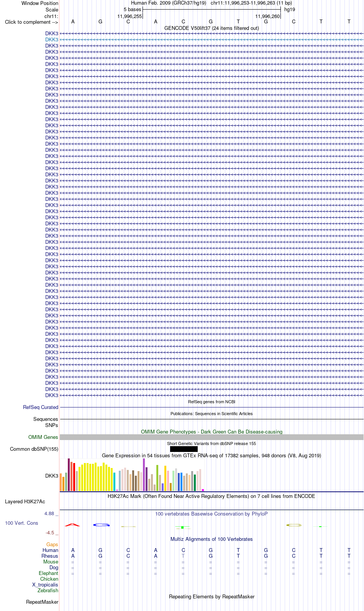Image resolution: width=364 pixels, height=611 pixels.
Task: Open the 'Multiz Alignments of 100 Vertebrates' title
Action: pyautogui.click(x=212, y=539)
